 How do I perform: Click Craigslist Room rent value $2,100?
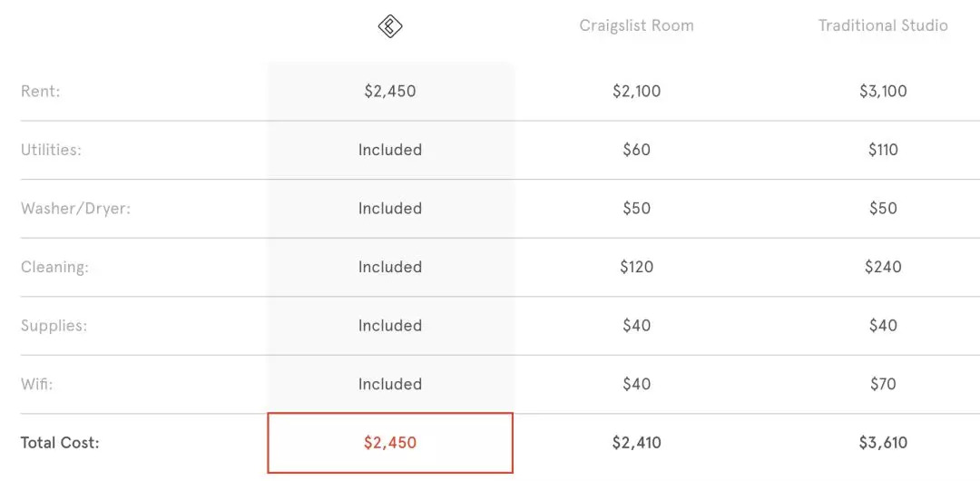(636, 91)
